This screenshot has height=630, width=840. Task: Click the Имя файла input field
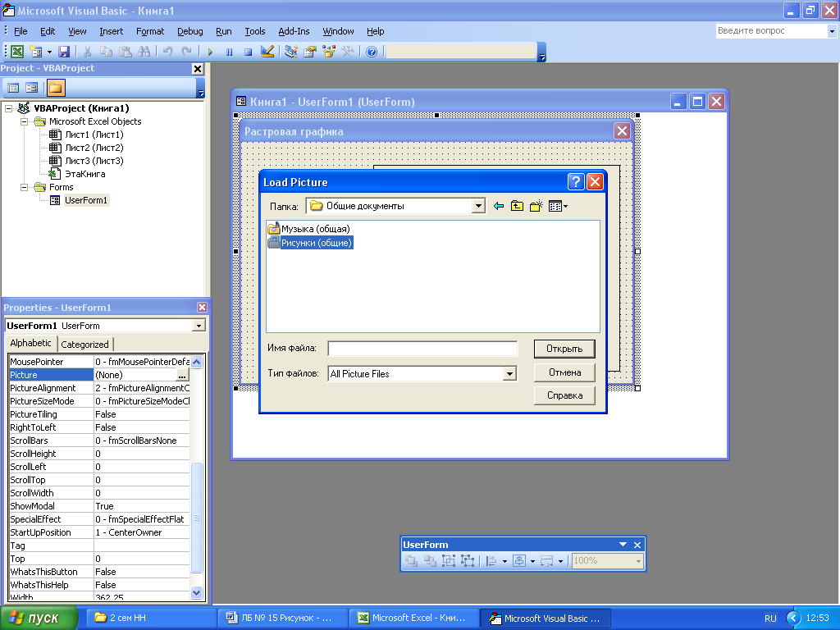(x=422, y=348)
